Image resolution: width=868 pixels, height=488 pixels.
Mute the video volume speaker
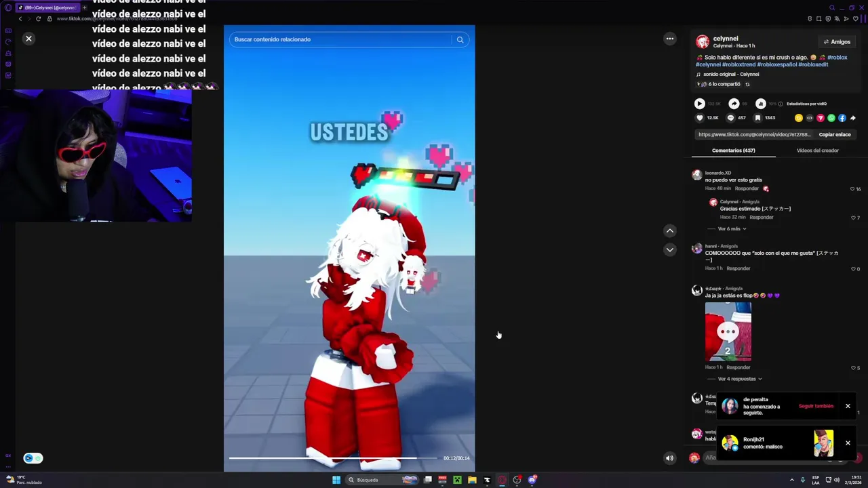click(669, 458)
